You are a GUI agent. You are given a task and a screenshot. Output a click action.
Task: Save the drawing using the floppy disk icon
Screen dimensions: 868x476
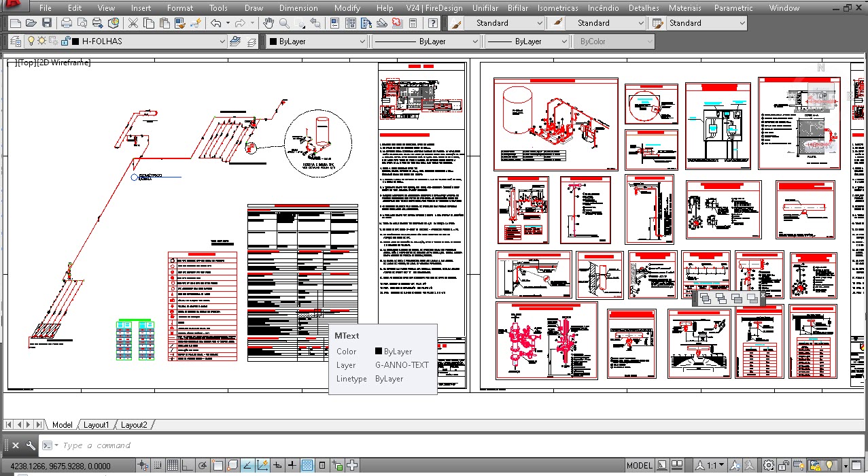tap(47, 23)
